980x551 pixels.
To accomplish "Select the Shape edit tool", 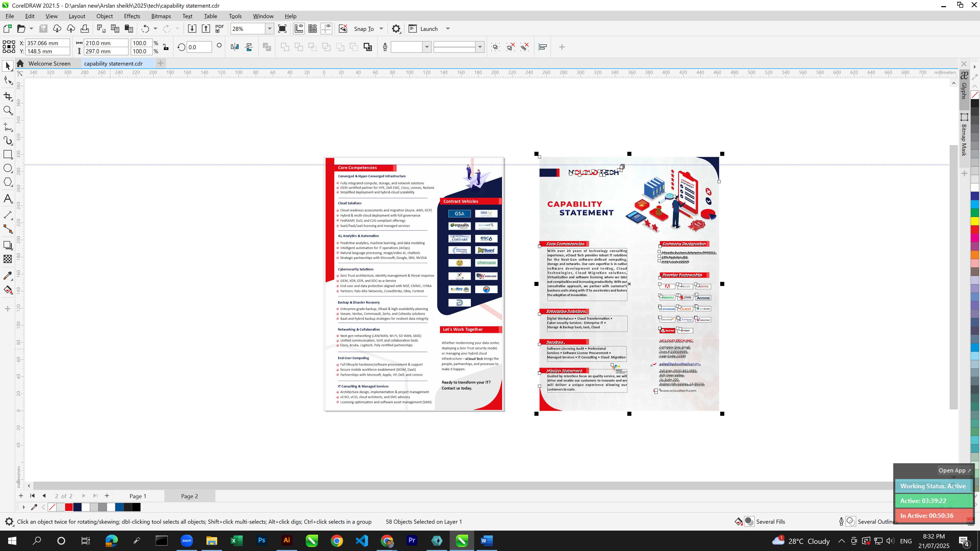I will (x=8, y=80).
